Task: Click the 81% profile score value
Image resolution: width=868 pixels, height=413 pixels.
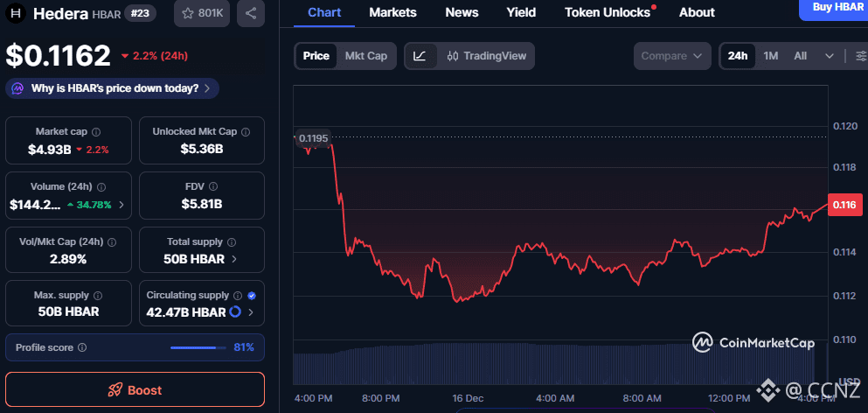Action: tap(244, 347)
